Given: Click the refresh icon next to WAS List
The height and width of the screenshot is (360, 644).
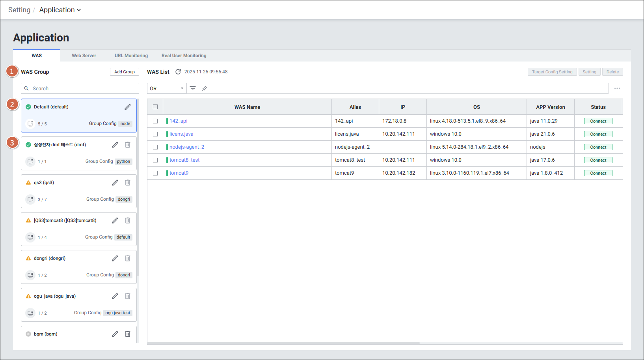Looking at the screenshot, I should (178, 72).
